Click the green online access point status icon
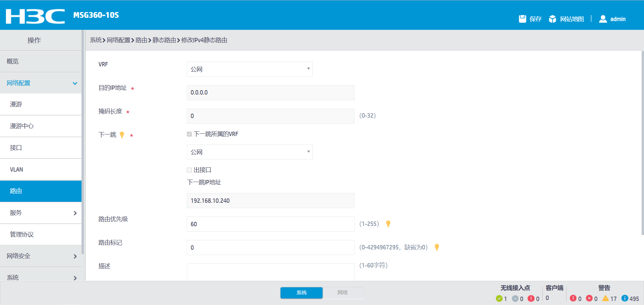Image resolution: width=644 pixels, height=305 pixels. [x=499, y=298]
